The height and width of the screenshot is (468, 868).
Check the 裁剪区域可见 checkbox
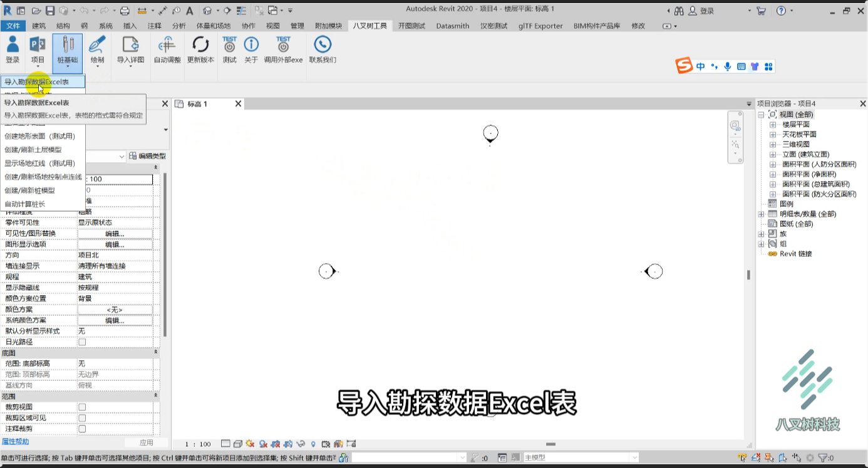click(x=82, y=418)
